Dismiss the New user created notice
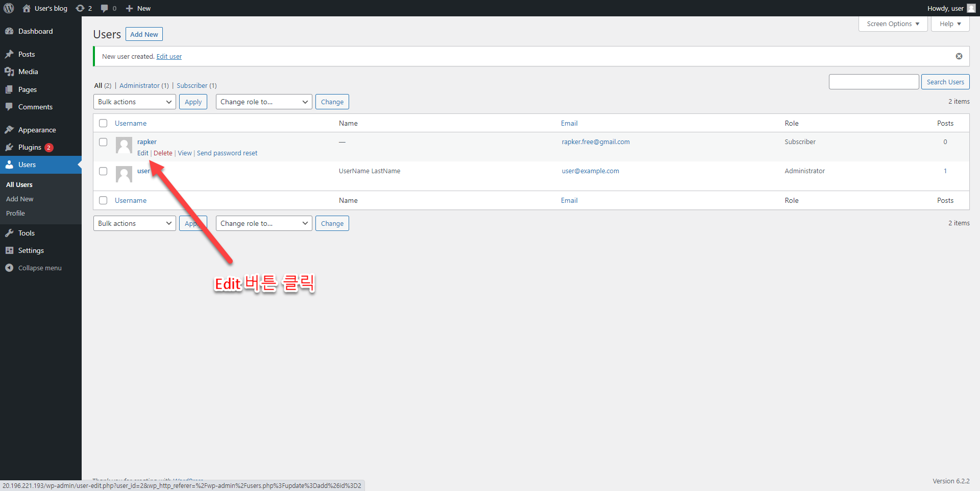 [959, 56]
